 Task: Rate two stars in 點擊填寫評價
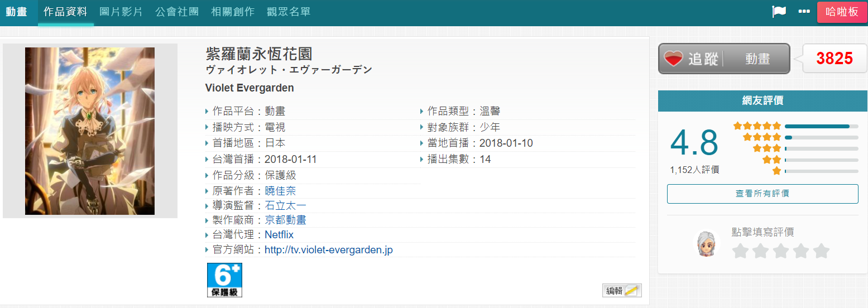click(x=760, y=251)
